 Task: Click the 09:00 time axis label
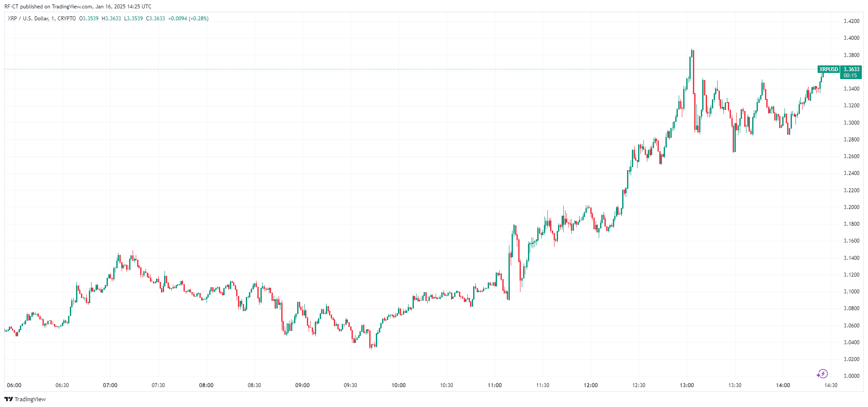point(302,385)
